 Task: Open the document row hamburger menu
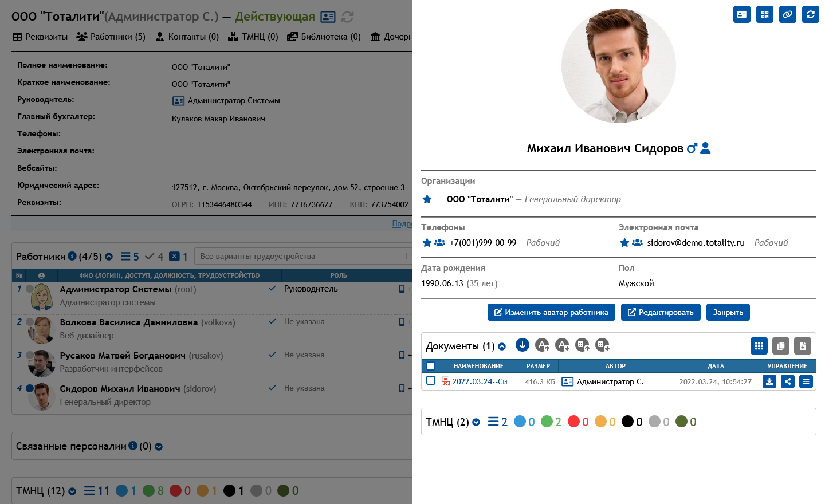806,381
